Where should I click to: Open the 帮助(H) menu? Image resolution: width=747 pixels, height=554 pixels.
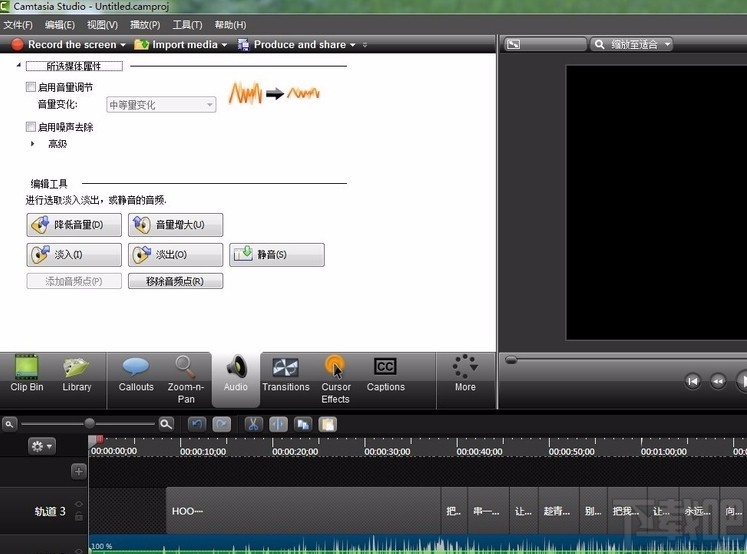point(230,25)
